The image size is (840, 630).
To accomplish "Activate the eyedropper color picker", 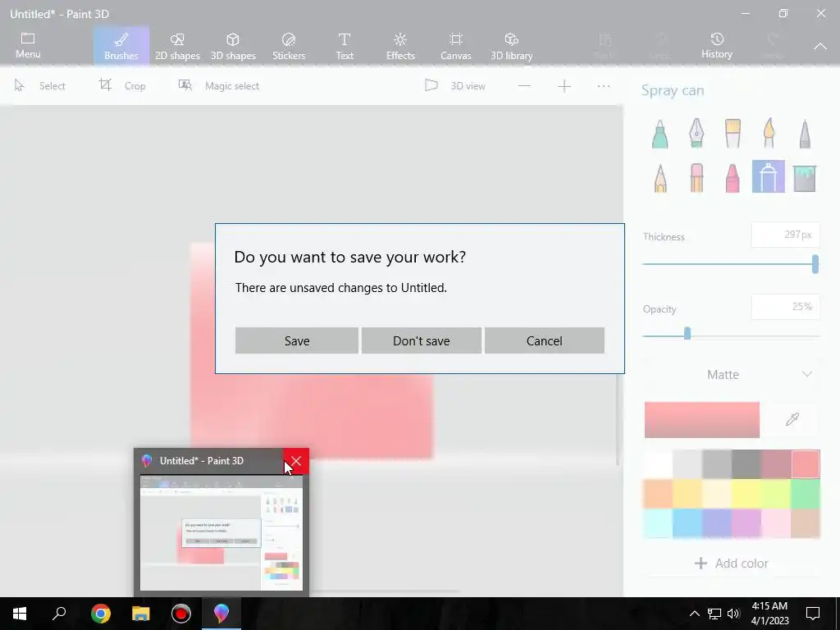I will point(792,419).
